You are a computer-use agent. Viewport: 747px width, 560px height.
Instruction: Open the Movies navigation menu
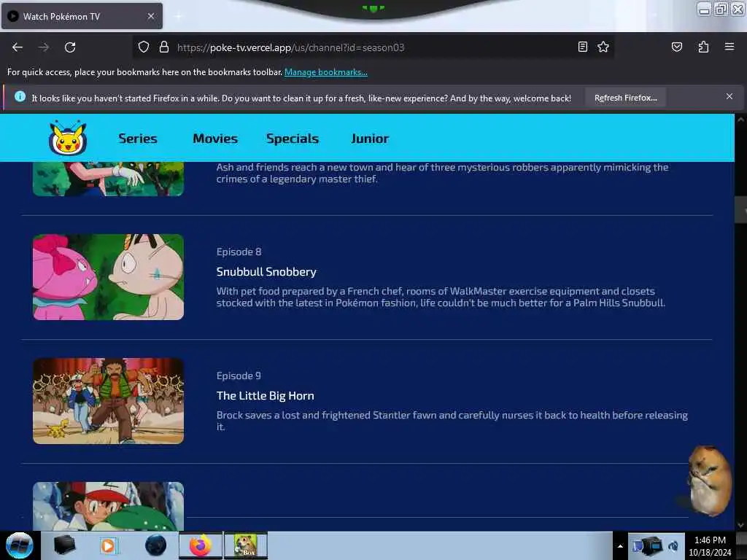tap(215, 138)
